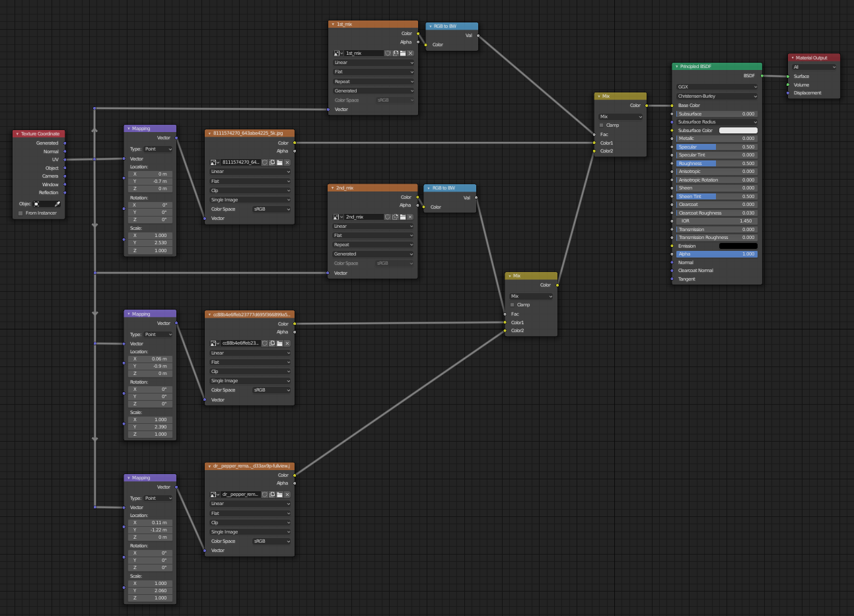Browse images in the 2nd_mix texture node
854x616 pixels.
click(x=338, y=217)
